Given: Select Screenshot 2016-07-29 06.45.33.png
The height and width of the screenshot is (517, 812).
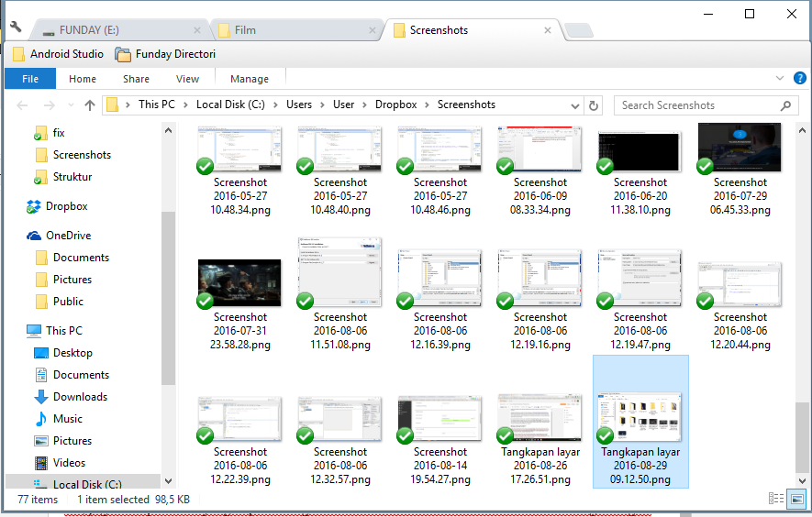Looking at the screenshot, I should point(740,170).
